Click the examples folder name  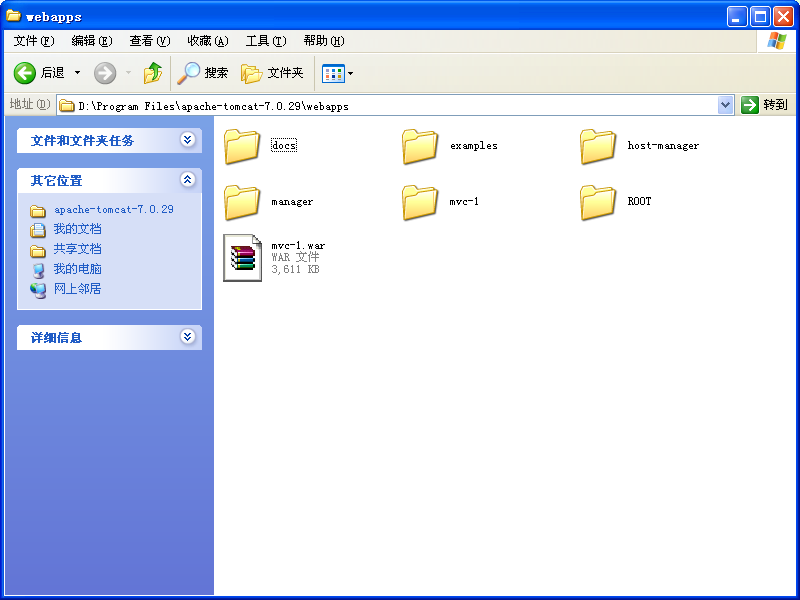(x=473, y=145)
